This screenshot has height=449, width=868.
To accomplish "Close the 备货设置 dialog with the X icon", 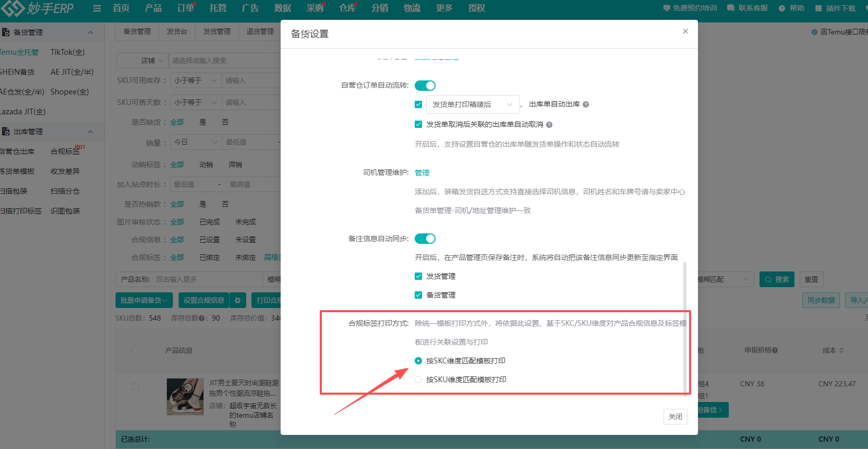I will click(685, 31).
